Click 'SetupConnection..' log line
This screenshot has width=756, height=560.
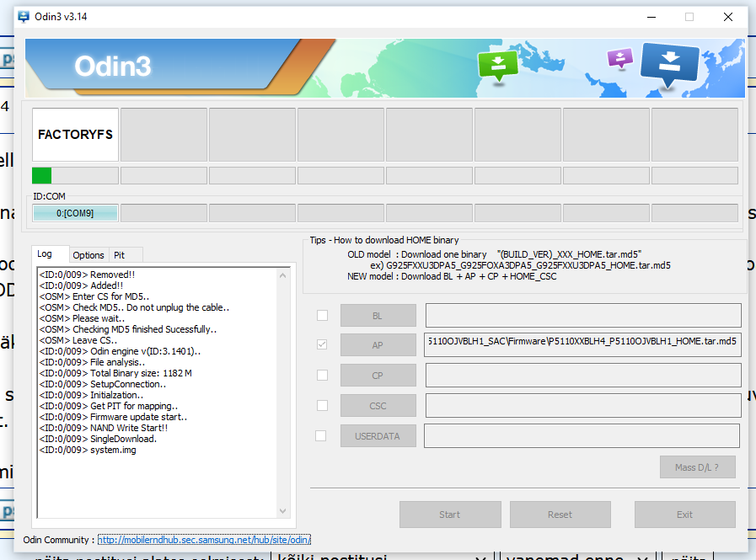(x=103, y=384)
